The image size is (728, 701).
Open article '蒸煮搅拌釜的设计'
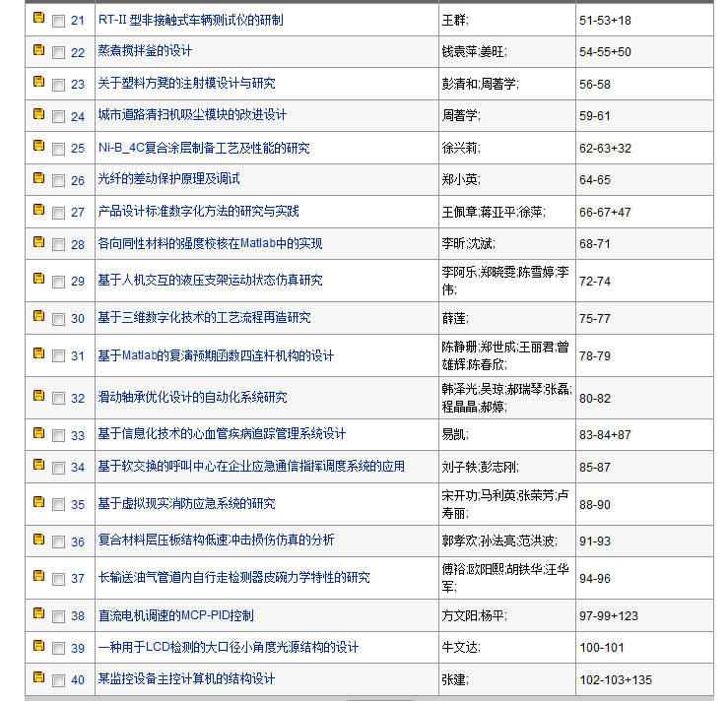pos(145,50)
